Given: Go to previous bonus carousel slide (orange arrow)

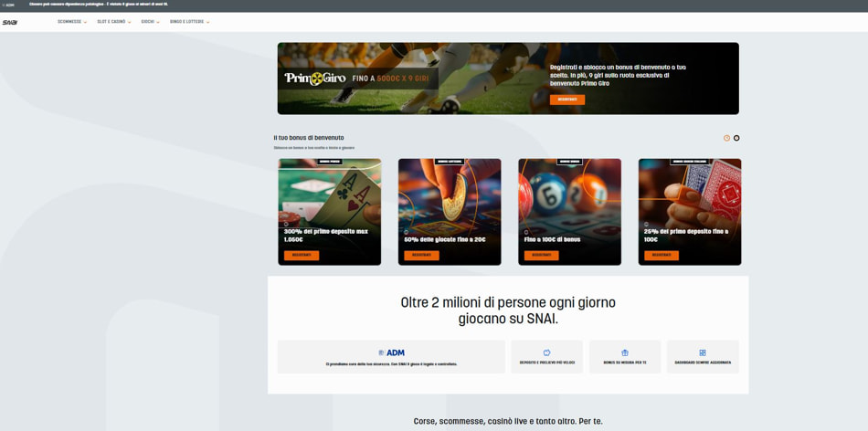Looking at the screenshot, I should point(727,138).
